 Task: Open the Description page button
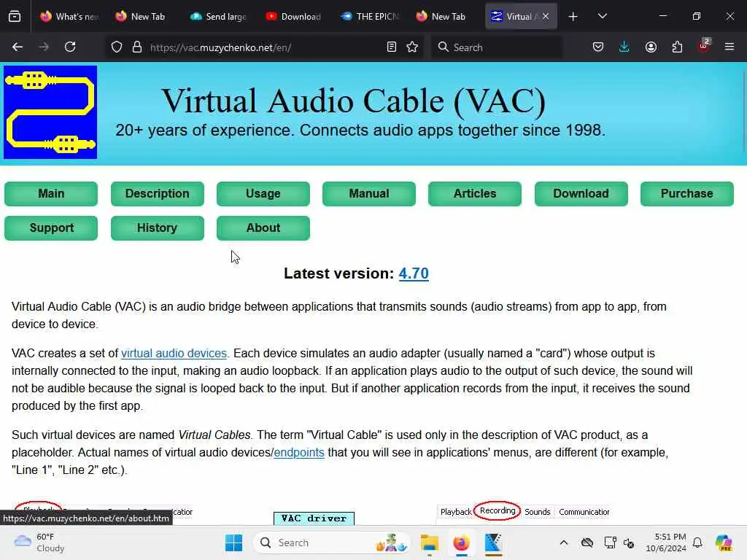click(x=158, y=194)
